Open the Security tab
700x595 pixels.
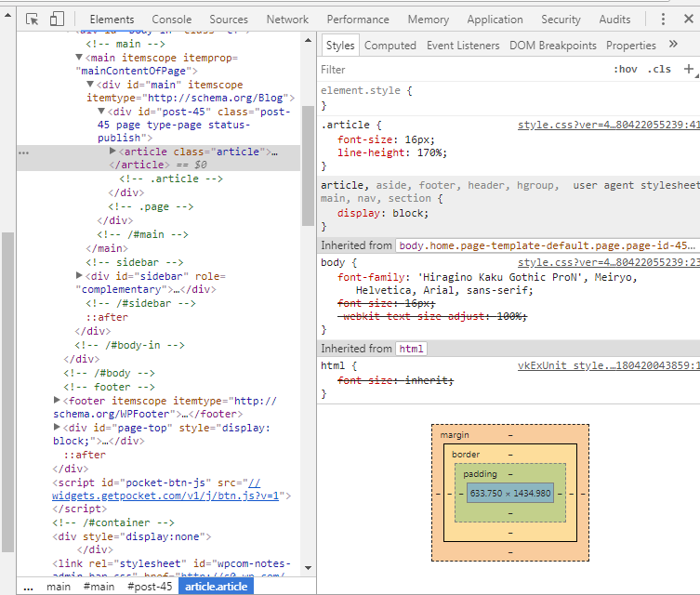tap(561, 20)
